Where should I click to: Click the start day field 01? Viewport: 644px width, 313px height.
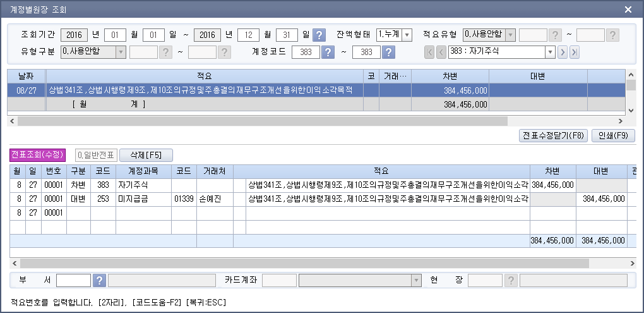[x=153, y=35]
